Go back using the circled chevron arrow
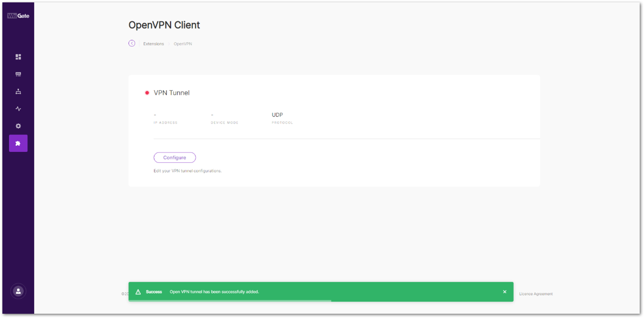This screenshot has height=318, width=644. tap(132, 43)
